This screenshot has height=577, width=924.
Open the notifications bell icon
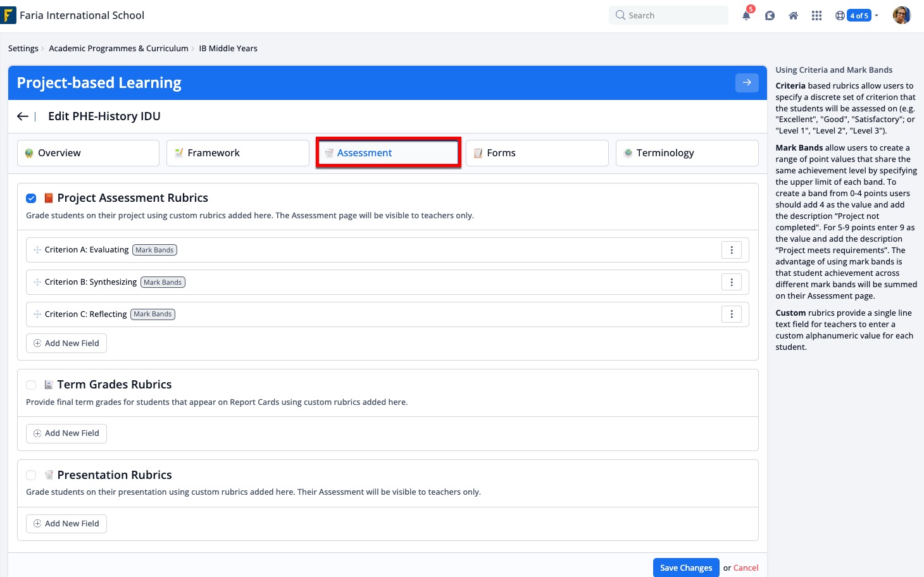coord(746,16)
